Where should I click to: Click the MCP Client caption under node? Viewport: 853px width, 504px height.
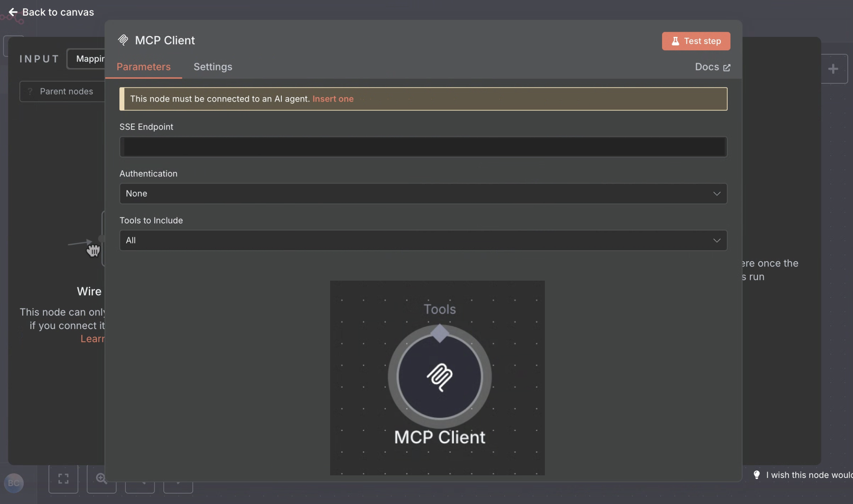[x=440, y=437]
